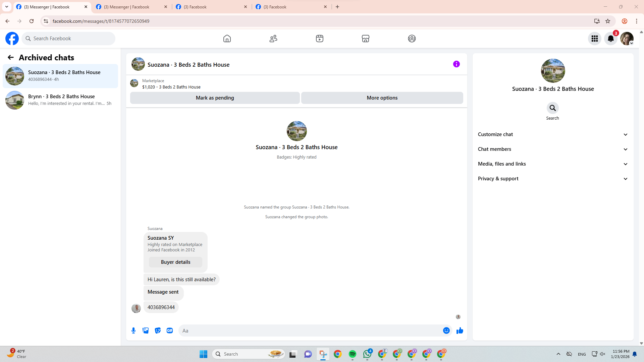Expand Privacy & support section

552,179
